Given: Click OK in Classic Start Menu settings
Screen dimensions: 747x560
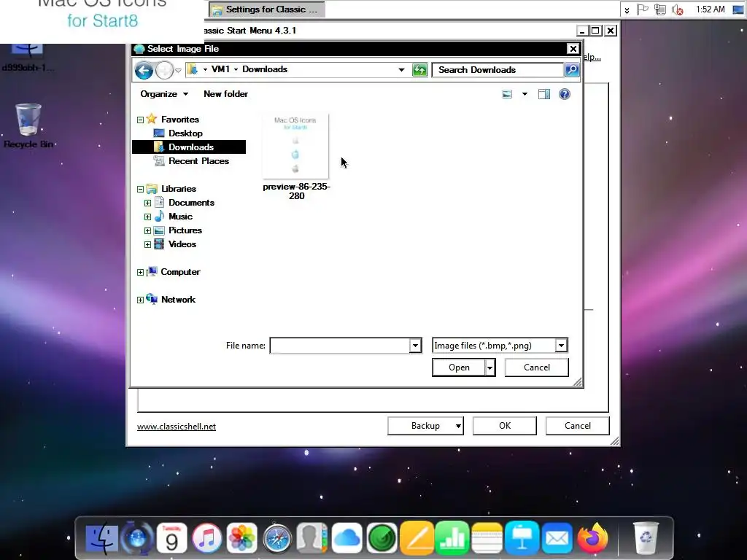Looking at the screenshot, I should click(505, 426).
